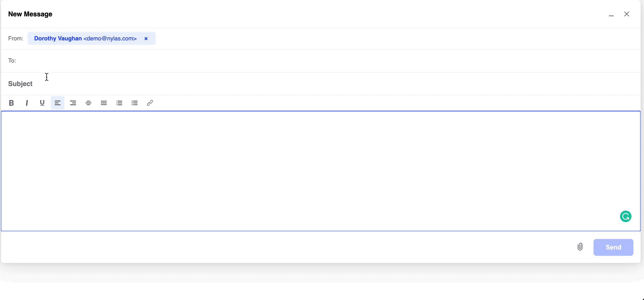Center-align the message text
This screenshot has width=644, height=300.
tap(88, 103)
